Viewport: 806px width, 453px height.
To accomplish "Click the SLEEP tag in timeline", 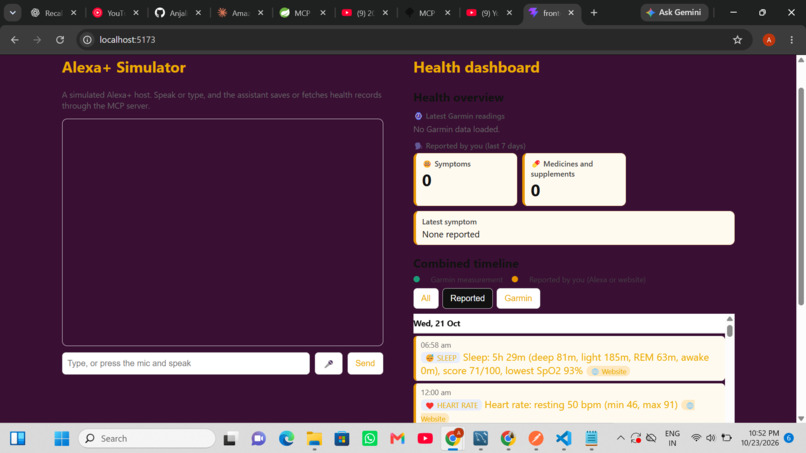I will click(x=441, y=358).
